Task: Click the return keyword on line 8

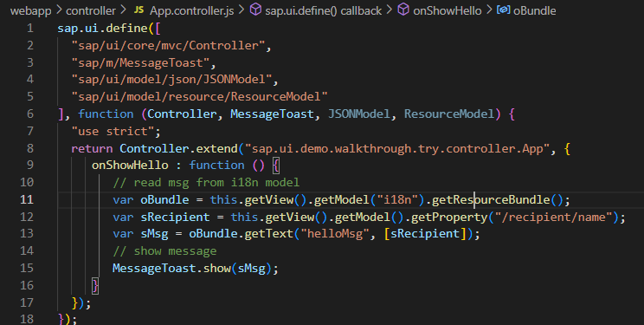Action: pyautogui.click(x=92, y=148)
